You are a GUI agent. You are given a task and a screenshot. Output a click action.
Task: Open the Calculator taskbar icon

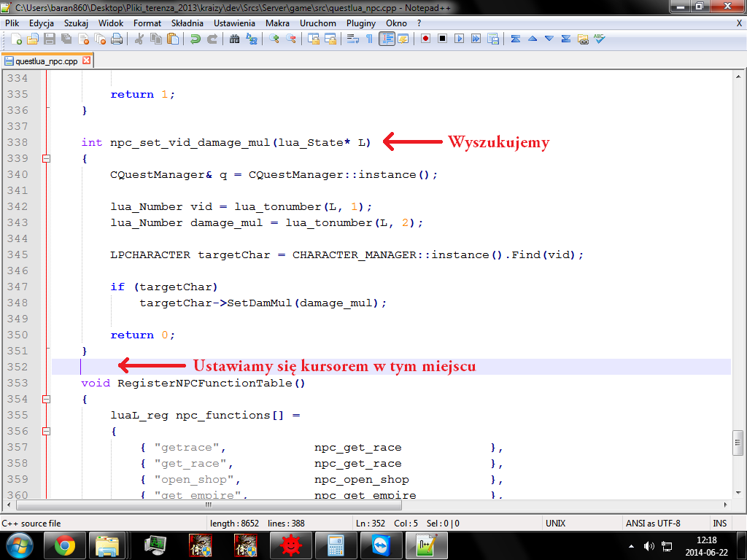tap(336, 546)
